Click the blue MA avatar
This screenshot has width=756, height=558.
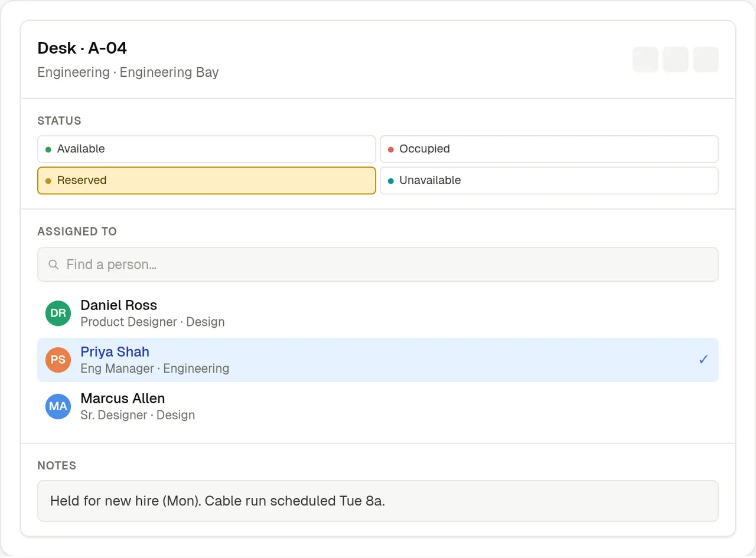click(58, 407)
